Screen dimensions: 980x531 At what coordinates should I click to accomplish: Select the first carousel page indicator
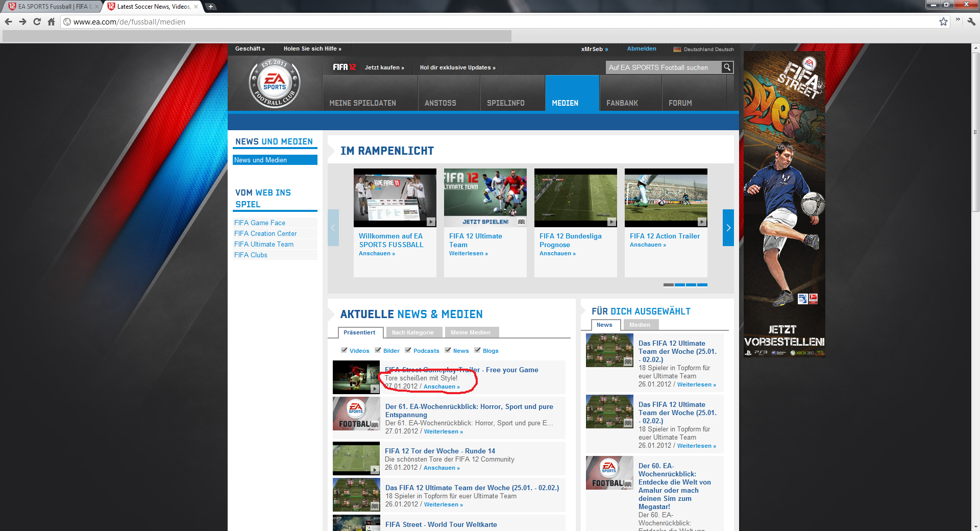click(x=669, y=285)
